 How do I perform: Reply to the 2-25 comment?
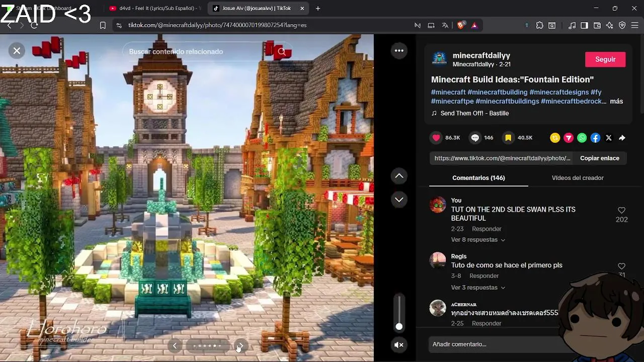click(x=487, y=324)
